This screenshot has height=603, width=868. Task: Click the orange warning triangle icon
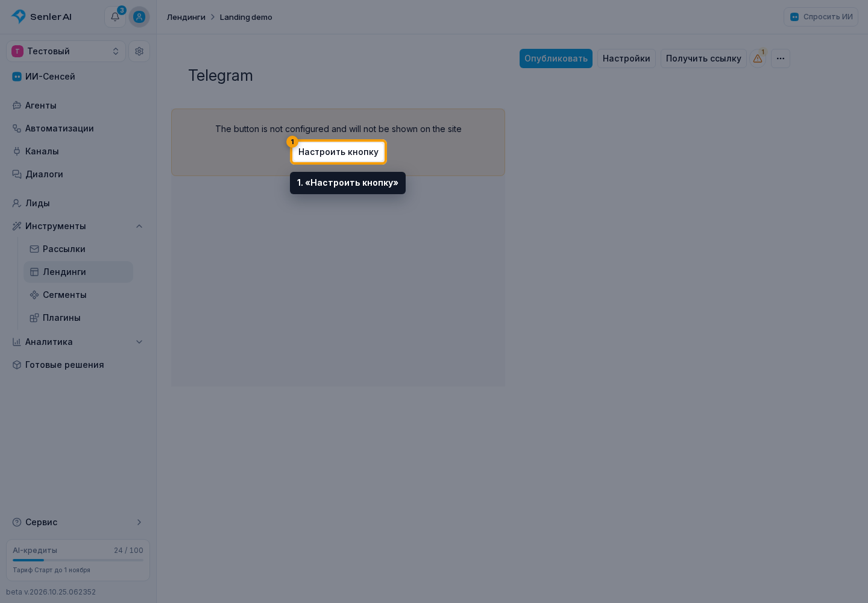coord(758,58)
